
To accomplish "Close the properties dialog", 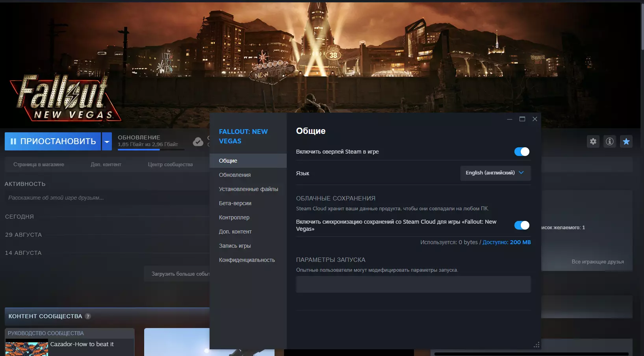I will pos(535,119).
